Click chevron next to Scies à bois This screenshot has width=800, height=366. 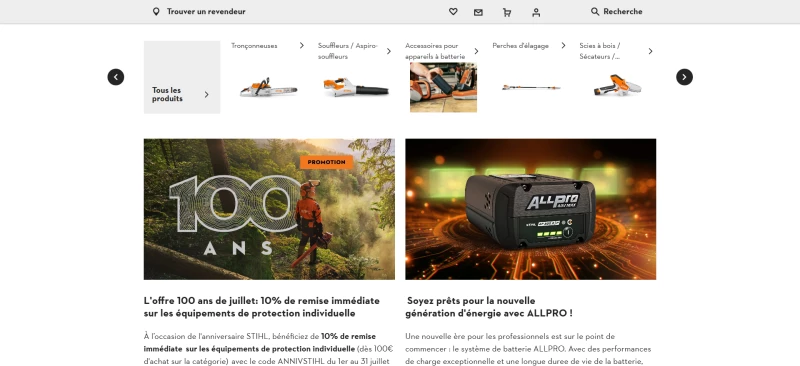[651, 51]
